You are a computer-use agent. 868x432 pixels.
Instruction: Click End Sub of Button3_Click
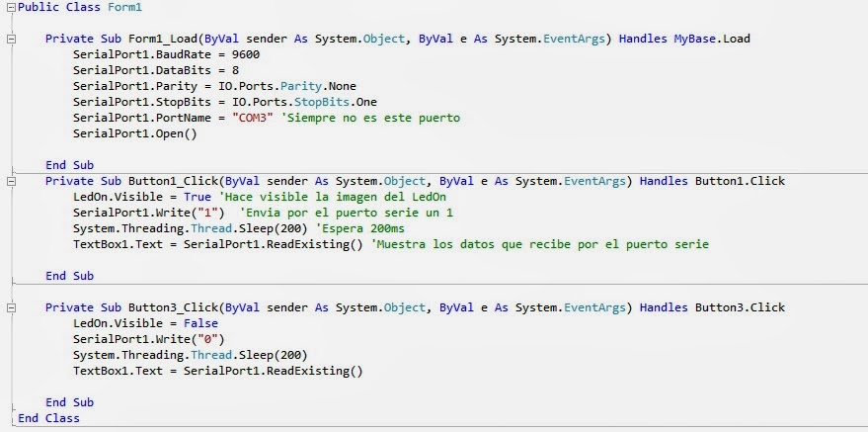tap(69, 402)
